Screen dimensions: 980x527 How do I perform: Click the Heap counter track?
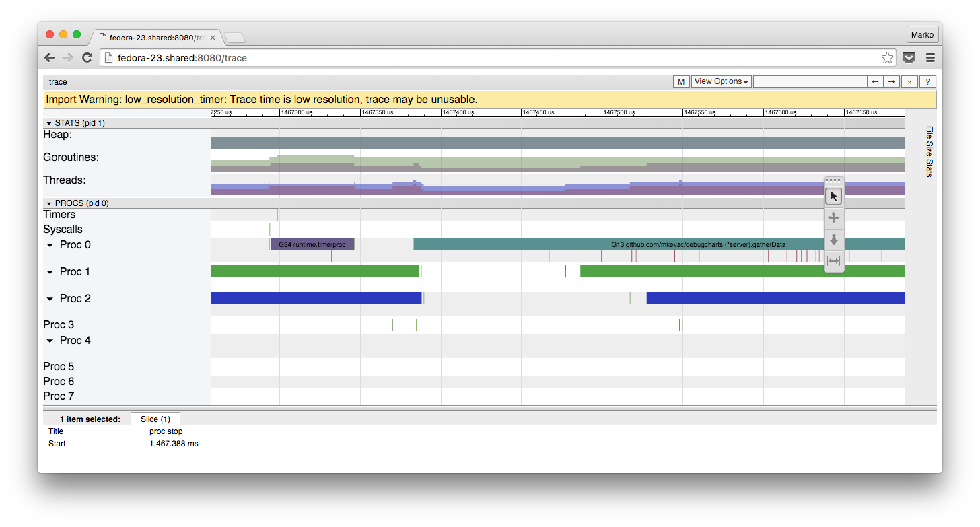point(557,143)
